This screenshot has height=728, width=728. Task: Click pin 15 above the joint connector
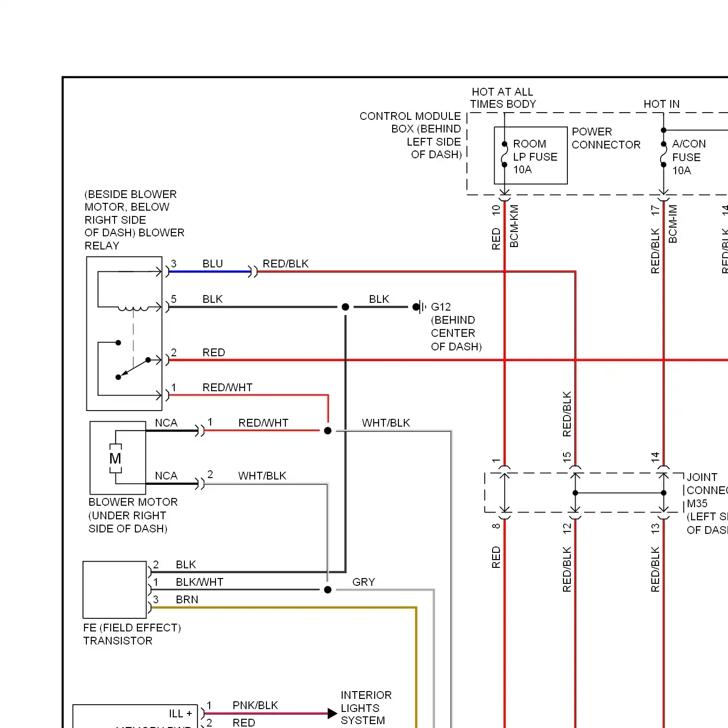(567, 457)
